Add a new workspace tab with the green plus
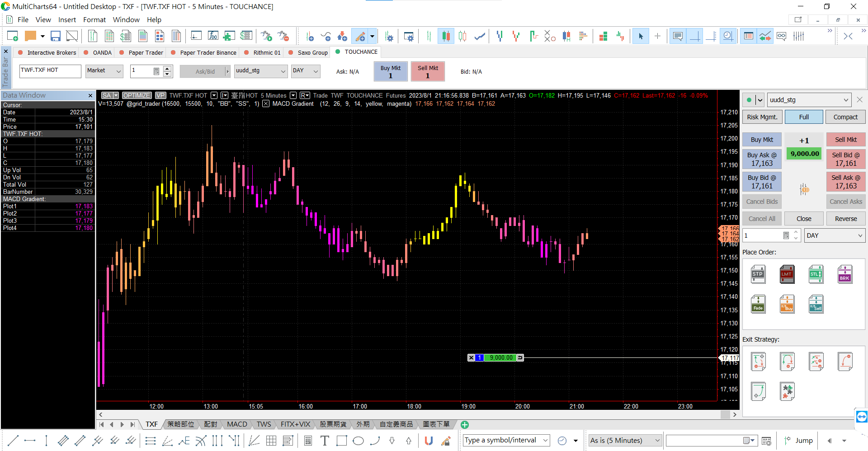Screen dimensions: 868x451 coord(465,424)
